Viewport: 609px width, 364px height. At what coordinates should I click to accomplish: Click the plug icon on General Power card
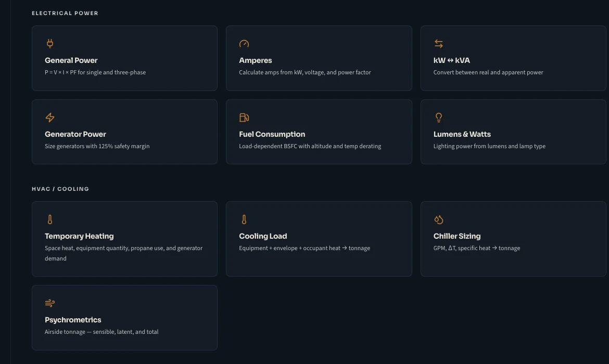[50, 44]
